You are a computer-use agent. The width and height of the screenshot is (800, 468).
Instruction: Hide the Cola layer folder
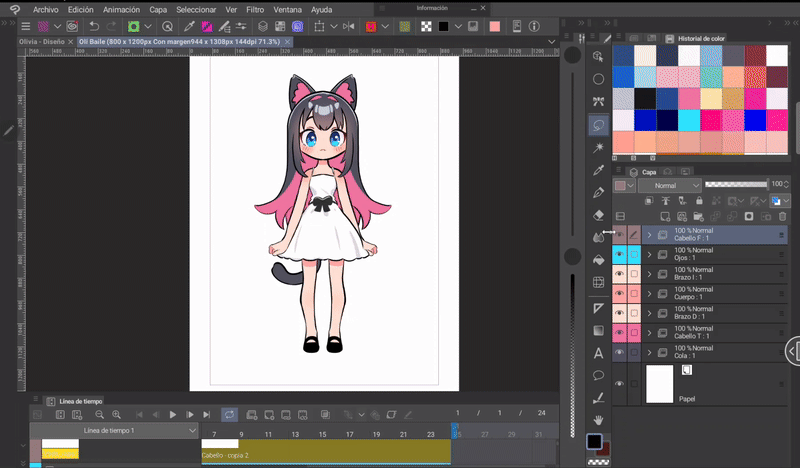point(618,352)
